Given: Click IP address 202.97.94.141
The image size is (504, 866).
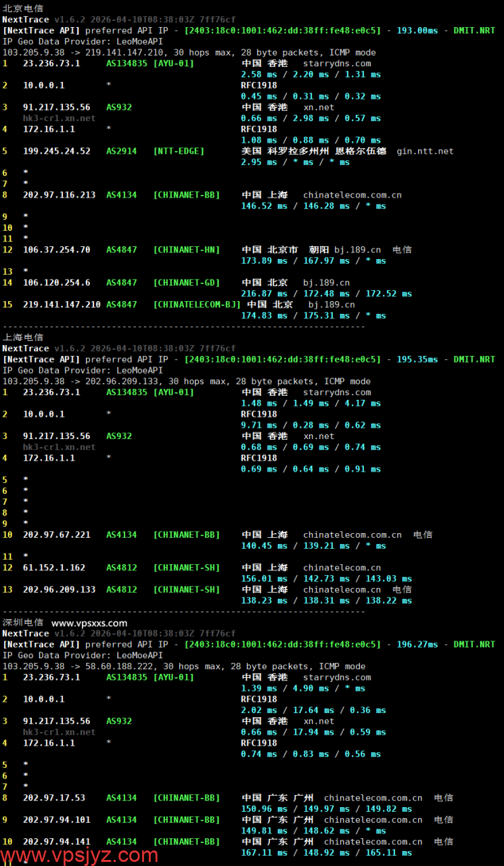Looking at the screenshot, I should 57,842.
